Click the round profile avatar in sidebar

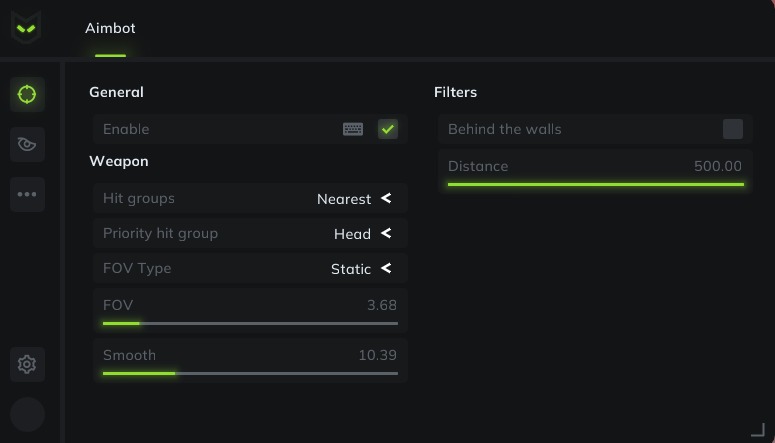click(27, 414)
